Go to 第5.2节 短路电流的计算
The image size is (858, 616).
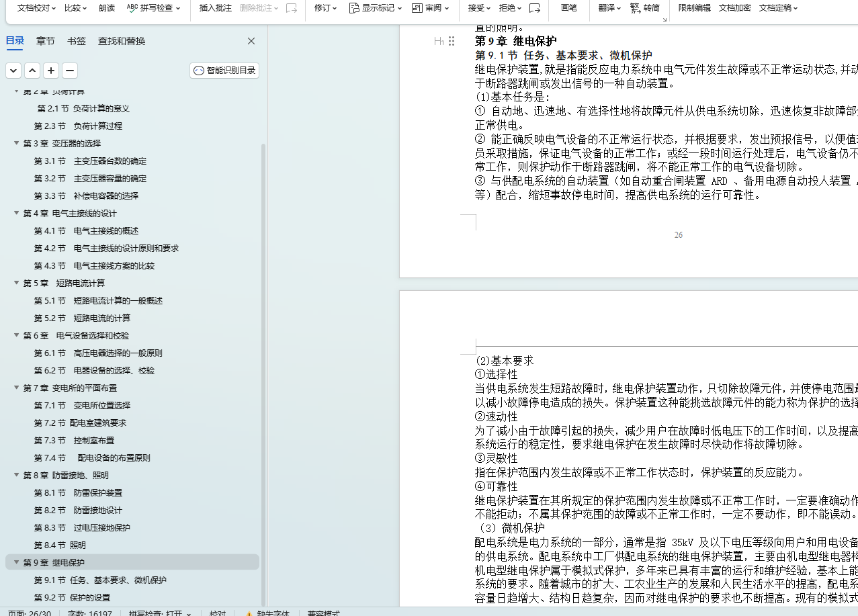pyautogui.click(x=82, y=318)
